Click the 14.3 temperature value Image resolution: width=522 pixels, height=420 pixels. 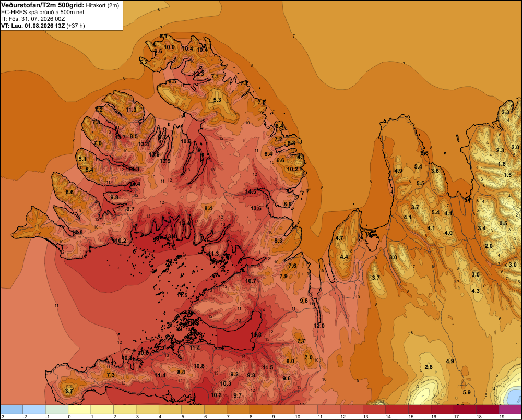coord(134,169)
